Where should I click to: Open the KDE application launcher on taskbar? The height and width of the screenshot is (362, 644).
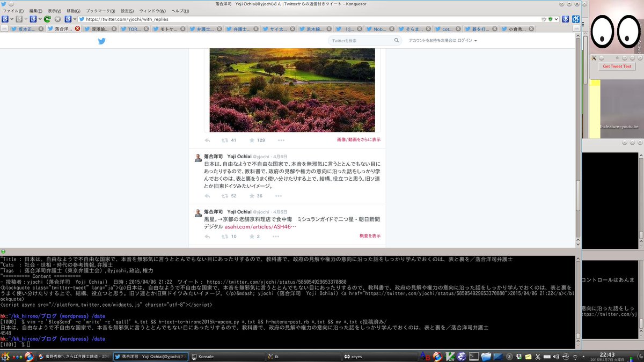(x=5, y=356)
